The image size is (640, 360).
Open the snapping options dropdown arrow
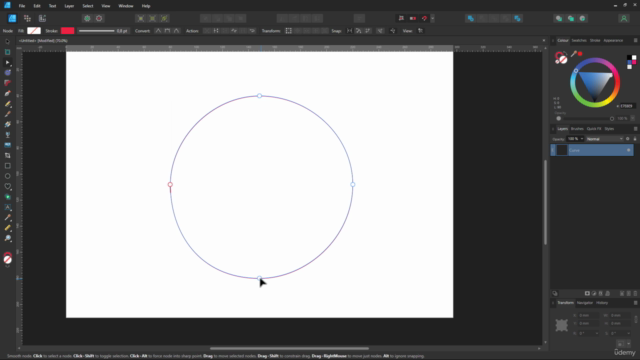click(432, 18)
